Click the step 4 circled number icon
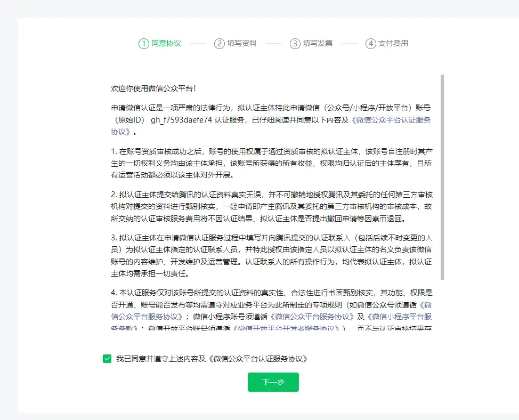This screenshot has height=420, width=519. 370,44
